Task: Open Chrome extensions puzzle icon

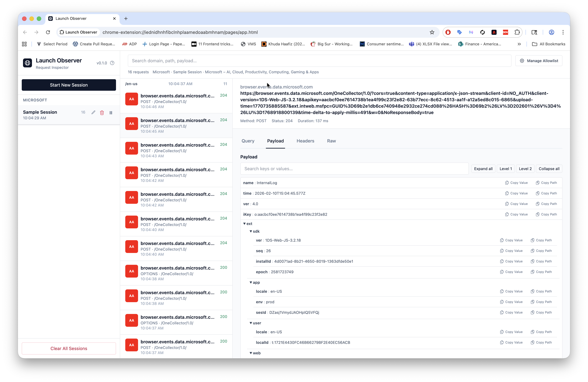Action: pos(517,32)
